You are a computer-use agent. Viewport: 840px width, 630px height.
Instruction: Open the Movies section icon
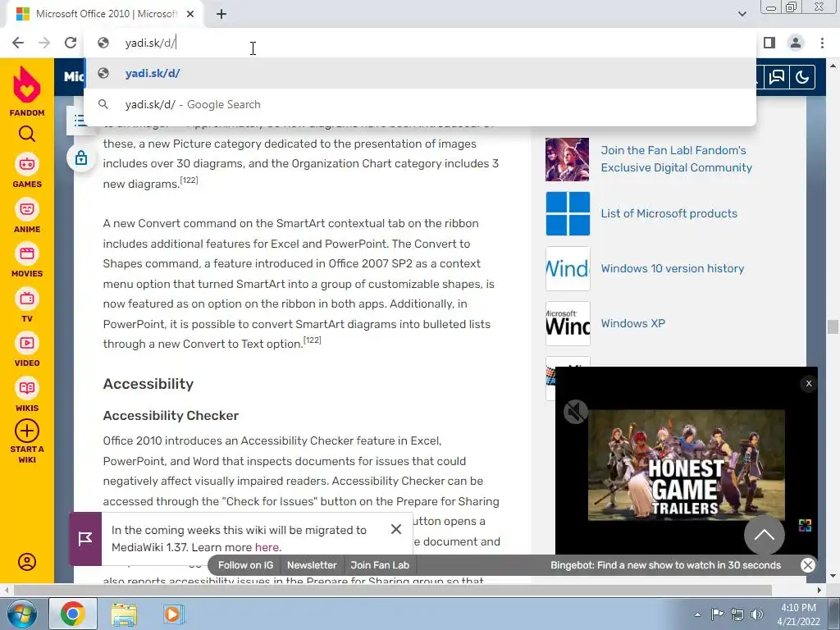27,253
